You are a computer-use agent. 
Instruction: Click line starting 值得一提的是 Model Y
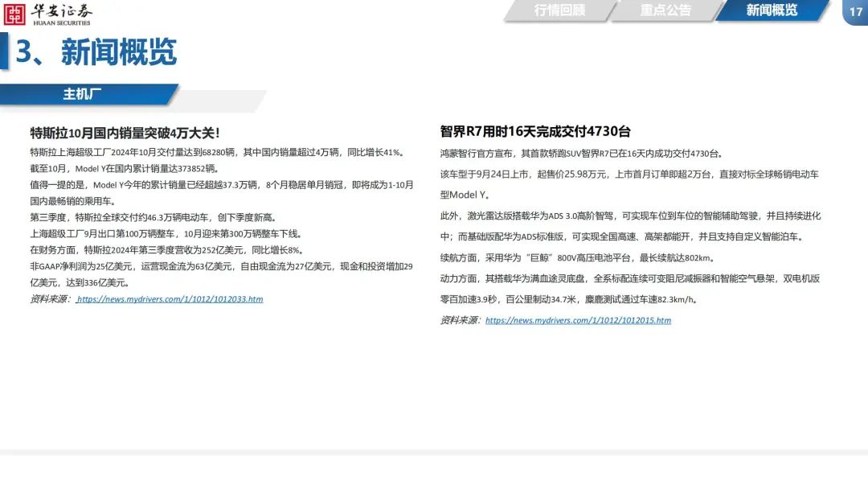coord(222,185)
